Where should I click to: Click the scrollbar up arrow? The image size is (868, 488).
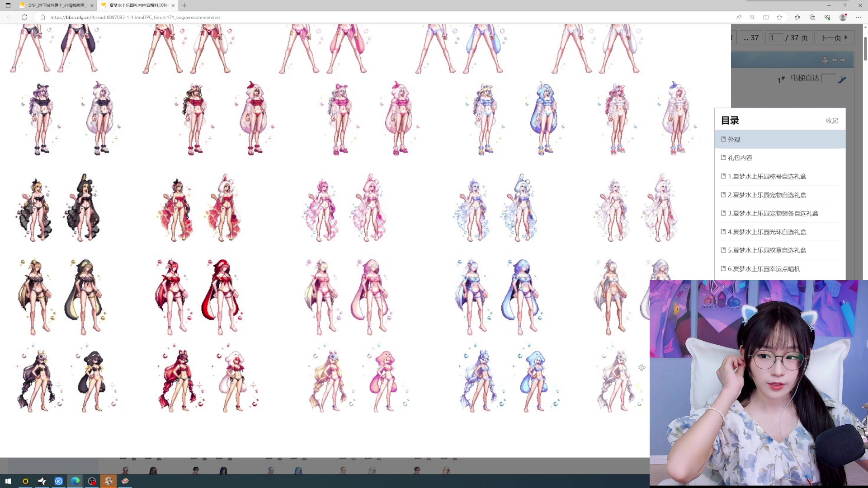[x=865, y=27]
